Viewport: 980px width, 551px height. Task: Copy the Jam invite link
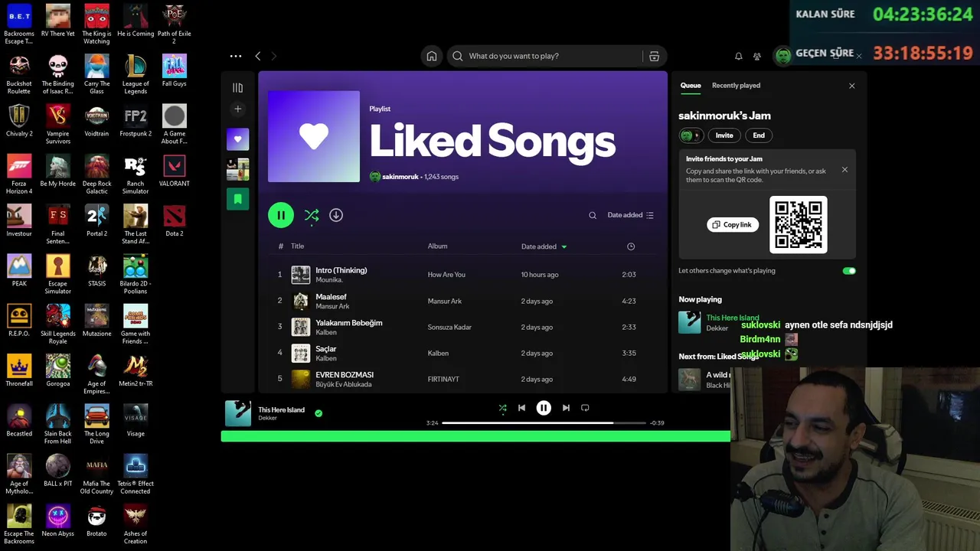[733, 225]
